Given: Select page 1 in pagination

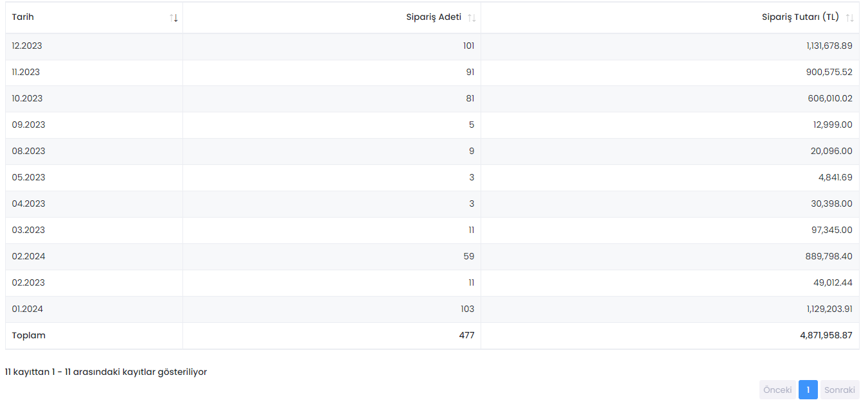Looking at the screenshot, I should (808, 390).
